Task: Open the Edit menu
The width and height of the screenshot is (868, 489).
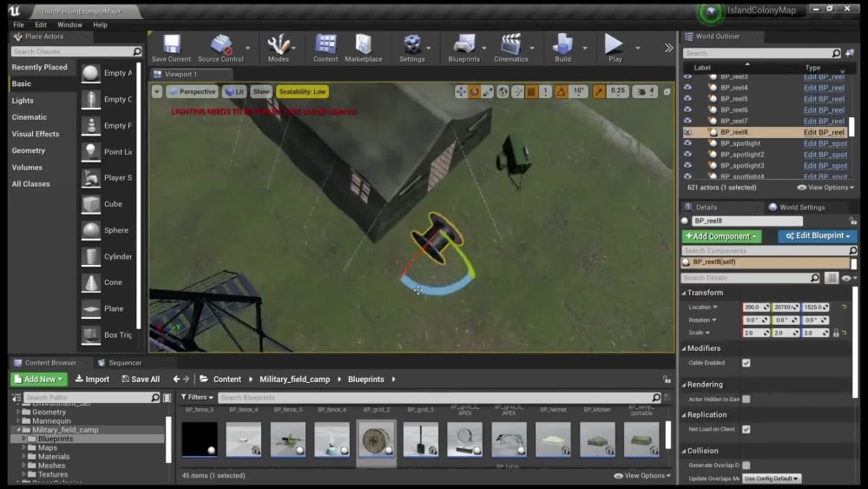Action: pyautogui.click(x=41, y=25)
